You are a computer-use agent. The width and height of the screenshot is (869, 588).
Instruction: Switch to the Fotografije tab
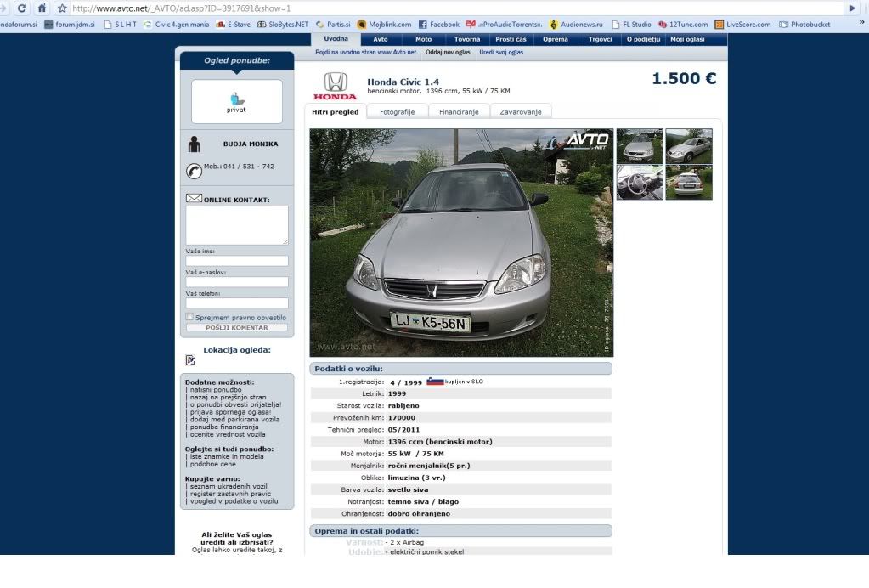click(x=398, y=112)
